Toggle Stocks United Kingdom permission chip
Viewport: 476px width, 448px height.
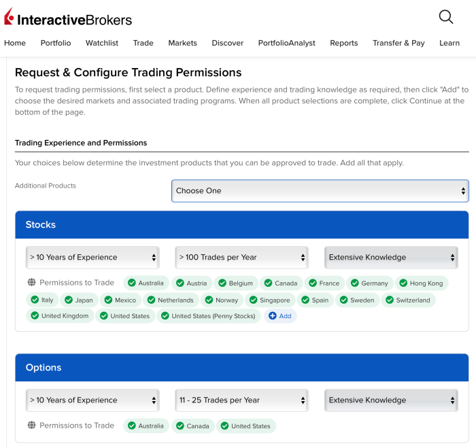coord(60,316)
